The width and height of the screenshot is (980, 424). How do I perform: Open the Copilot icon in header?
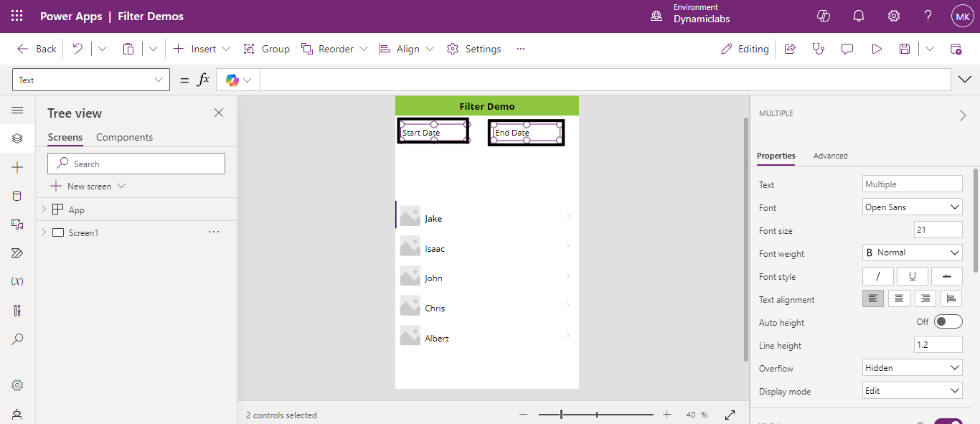pos(824,16)
